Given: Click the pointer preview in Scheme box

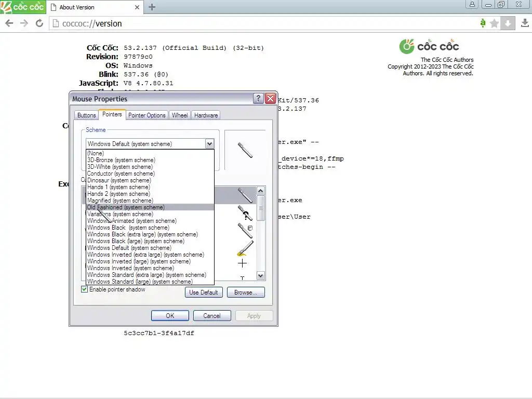Looking at the screenshot, I should coord(245,150).
